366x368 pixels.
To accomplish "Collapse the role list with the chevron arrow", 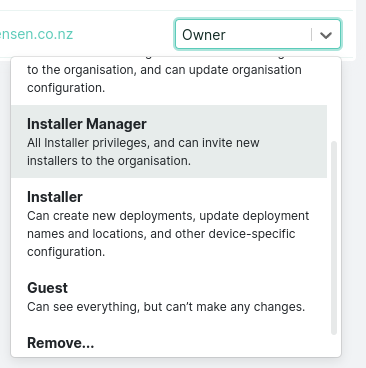I will coord(326,35).
